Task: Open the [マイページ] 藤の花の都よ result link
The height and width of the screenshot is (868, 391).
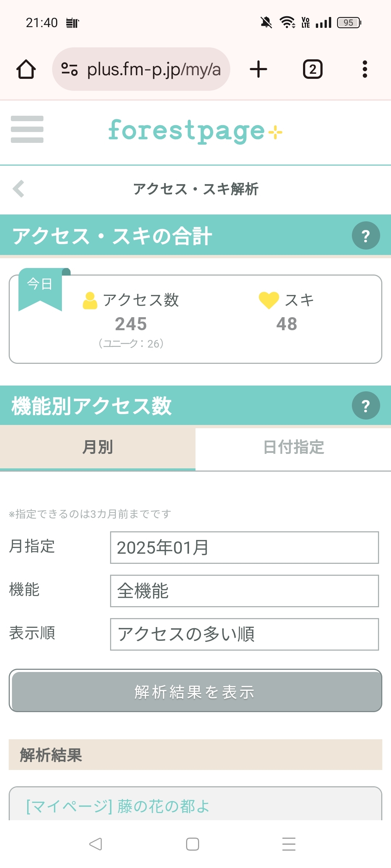Action: point(118,806)
